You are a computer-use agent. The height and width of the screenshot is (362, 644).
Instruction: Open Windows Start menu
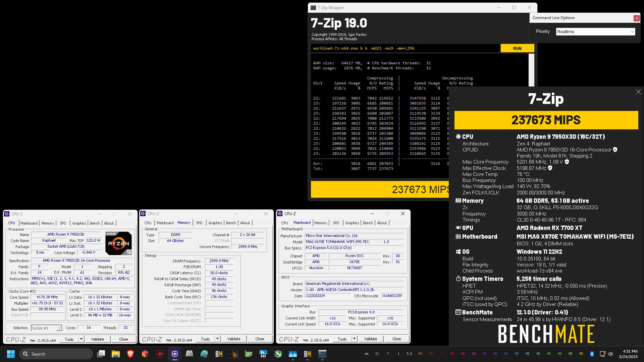point(11,354)
